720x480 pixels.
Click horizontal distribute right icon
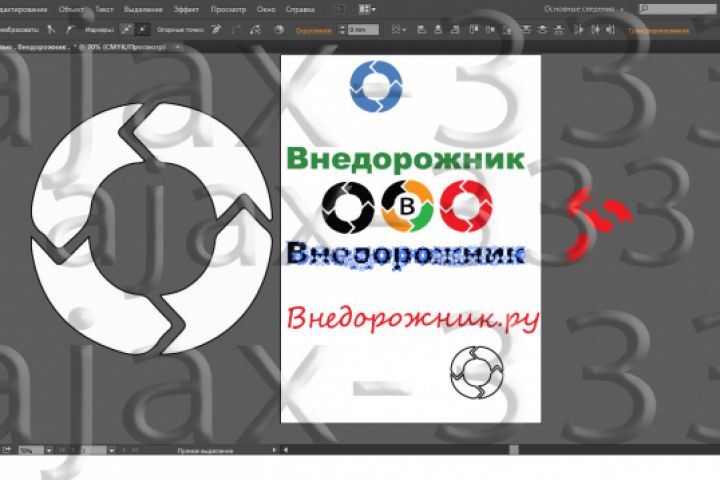pos(610,30)
